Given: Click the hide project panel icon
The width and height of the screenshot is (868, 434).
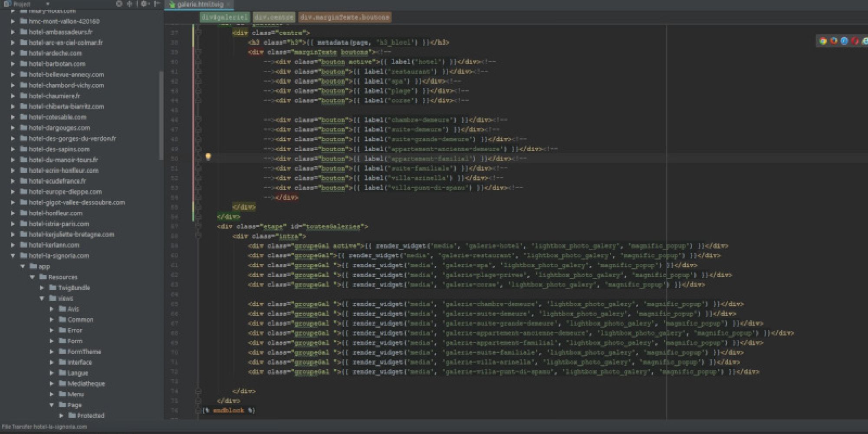Looking at the screenshot, I should (x=157, y=4).
